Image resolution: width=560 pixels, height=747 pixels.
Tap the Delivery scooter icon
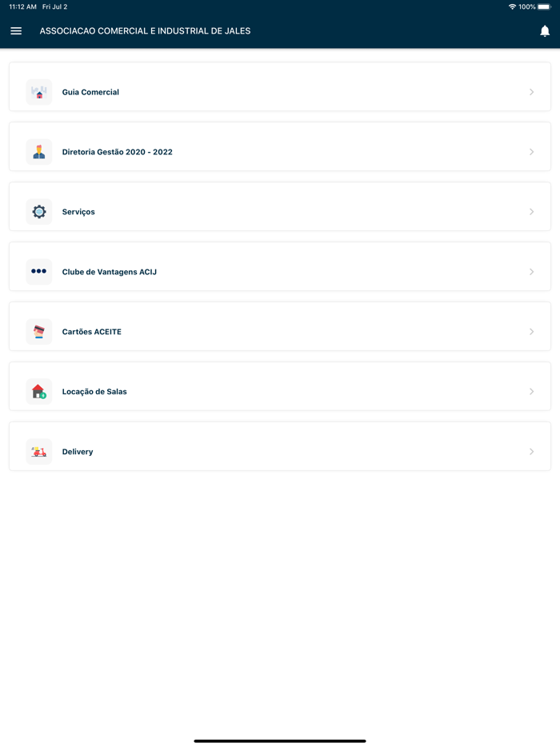point(39,452)
